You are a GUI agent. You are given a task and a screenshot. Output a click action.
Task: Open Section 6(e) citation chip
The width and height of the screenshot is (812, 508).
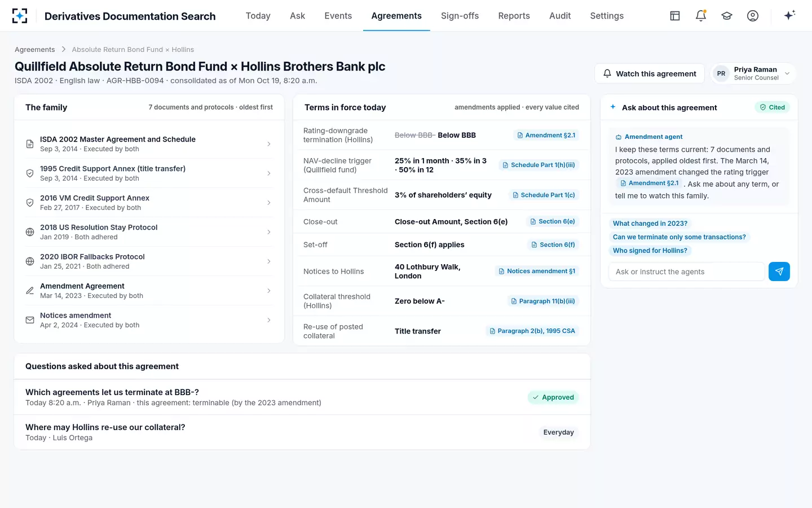click(x=553, y=221)
